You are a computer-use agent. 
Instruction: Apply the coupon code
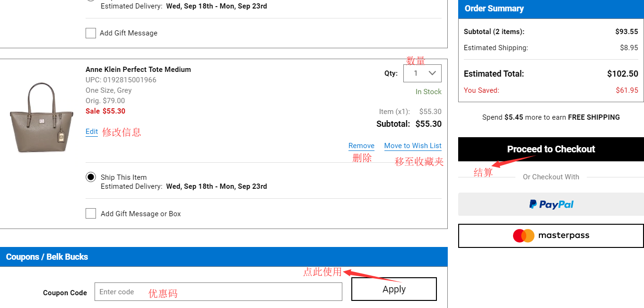pos(394,289)
